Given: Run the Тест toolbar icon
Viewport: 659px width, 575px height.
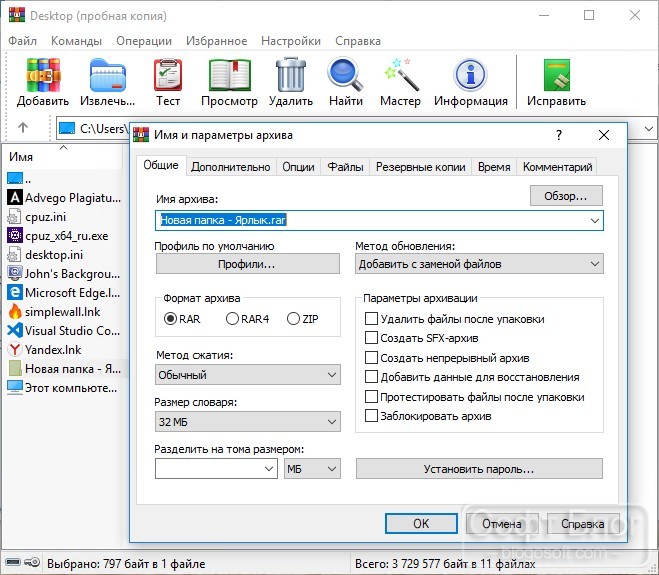Looking at the screenshot, I should 168,76.
